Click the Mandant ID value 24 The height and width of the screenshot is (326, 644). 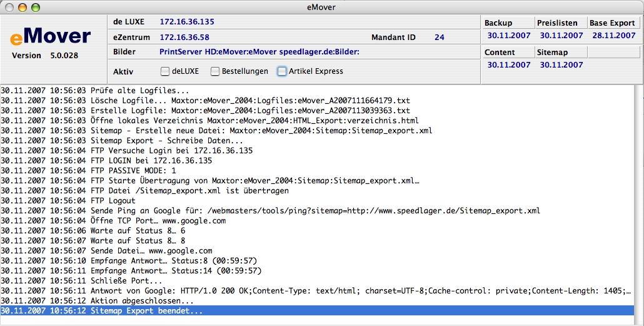coord(440,37)
